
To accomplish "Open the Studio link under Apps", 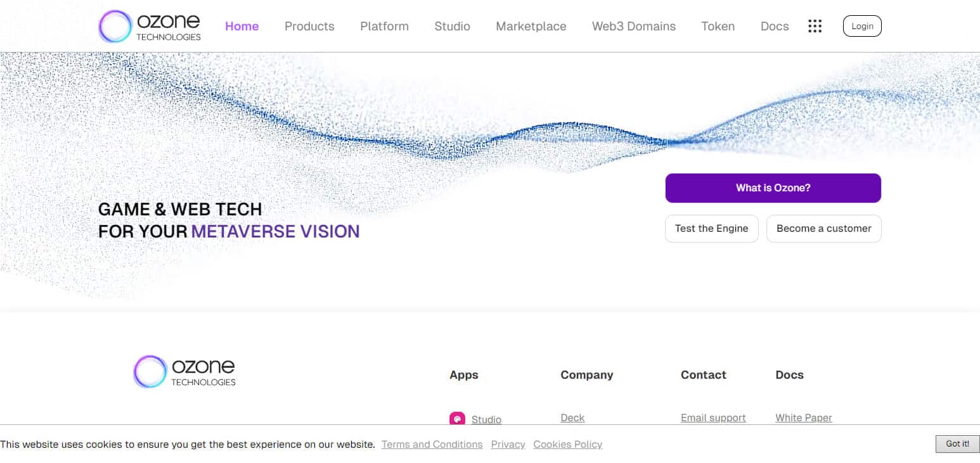I will pyautogui.click(x=486, y=419).
